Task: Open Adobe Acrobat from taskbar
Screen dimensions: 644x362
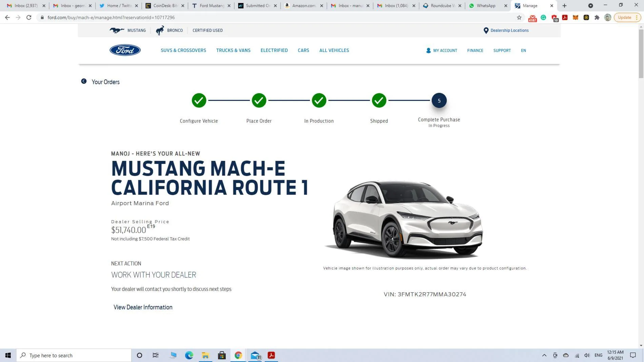Action: (x=271, y=355)
